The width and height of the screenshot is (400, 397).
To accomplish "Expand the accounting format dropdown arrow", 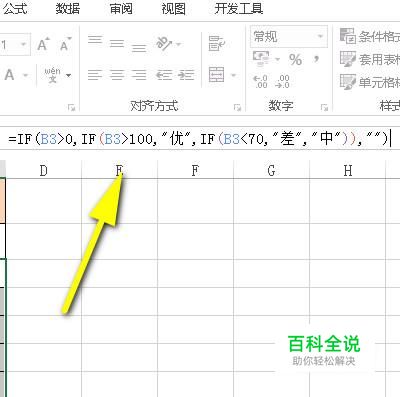I will pos(277,60).
